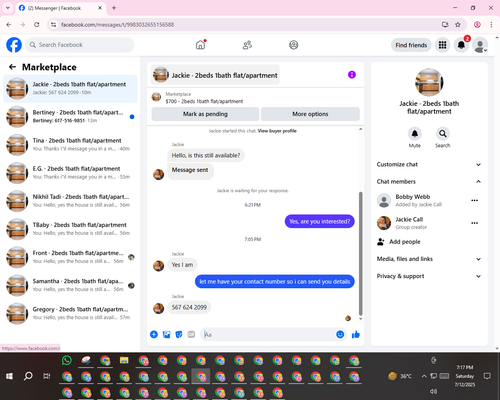The height and width of the screenshot is (400, 500).
Task: Open the Friends icon in top navigation
Action: pyautogui.click(x=247, y=45)
